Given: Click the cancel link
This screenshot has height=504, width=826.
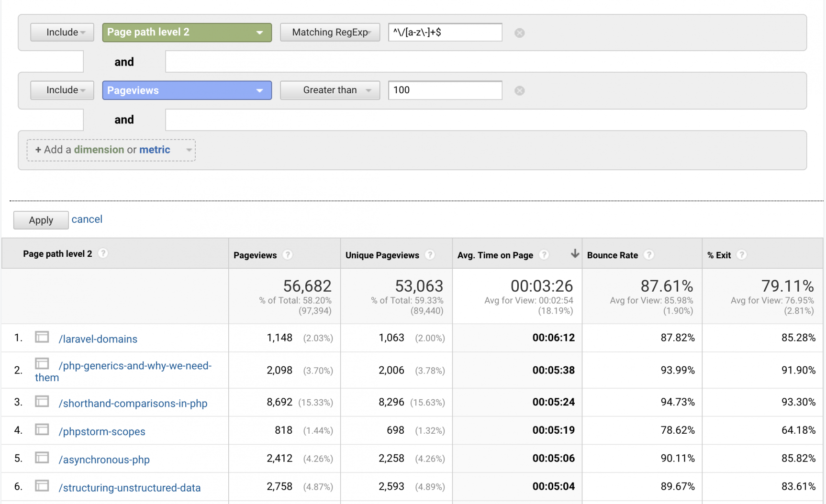Looking at the screenshot, I should tap(87, 219).
